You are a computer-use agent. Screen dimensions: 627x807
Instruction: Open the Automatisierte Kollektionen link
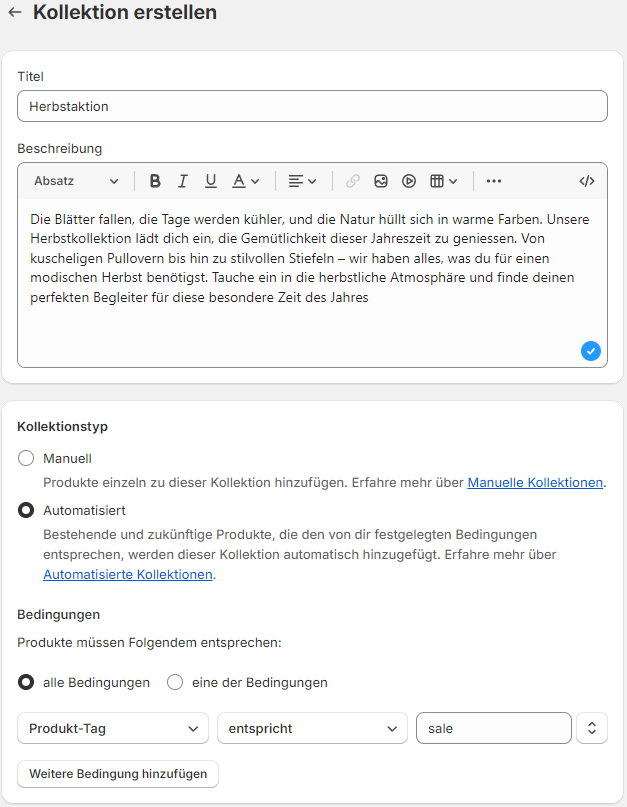pos(128,574)
